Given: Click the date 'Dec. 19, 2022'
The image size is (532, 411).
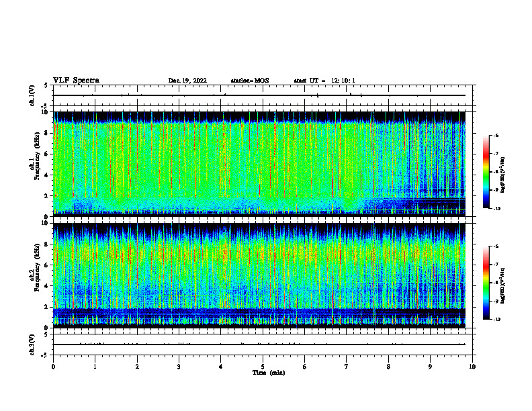Looking at the screenshot, I should [x=187, y=81].
